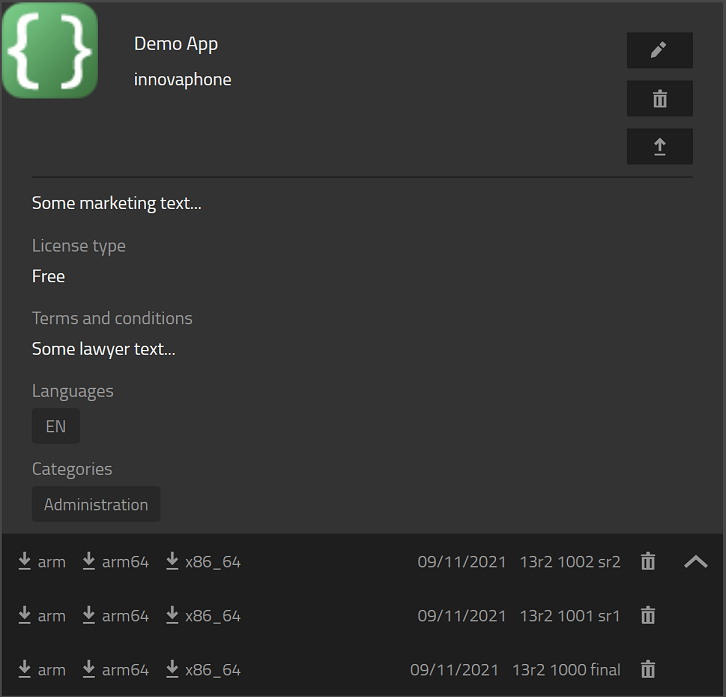The height and width of the screenshot is (697, 726).
Task: Collapse the version list with chevron
Action: point(695,562)
